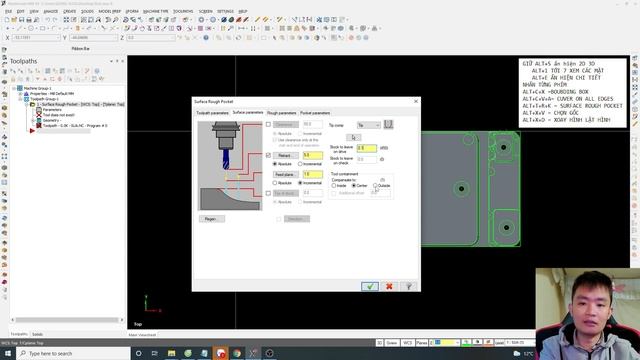Image resolution: width=640 pixels, height=360 pixels.
Task: Switch to Pocket parameters tab
Action: point(315,113)
